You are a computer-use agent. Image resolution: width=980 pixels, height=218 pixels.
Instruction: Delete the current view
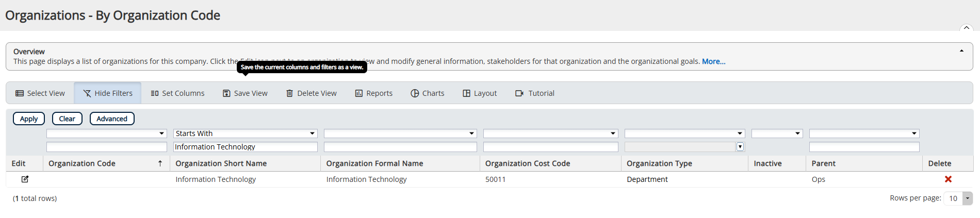312,93
